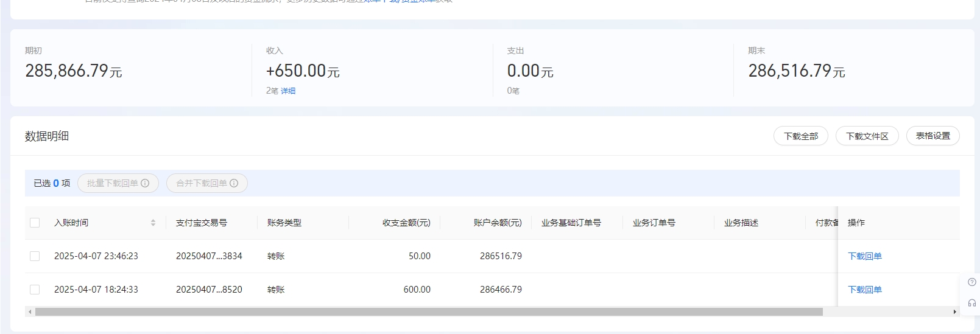Click the 数据明细 section title
Viewport: 980px width, 334px height.
tap(47, 136)
